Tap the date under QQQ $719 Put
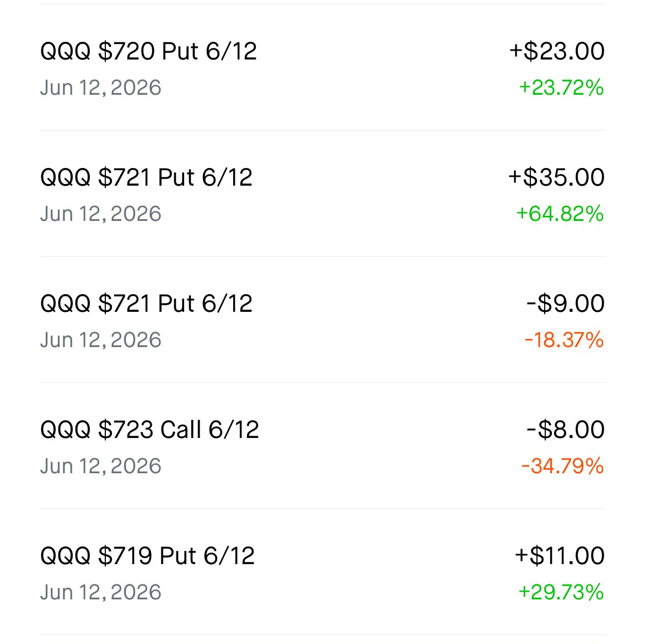The image size is (645, 644). coord(100,593)
